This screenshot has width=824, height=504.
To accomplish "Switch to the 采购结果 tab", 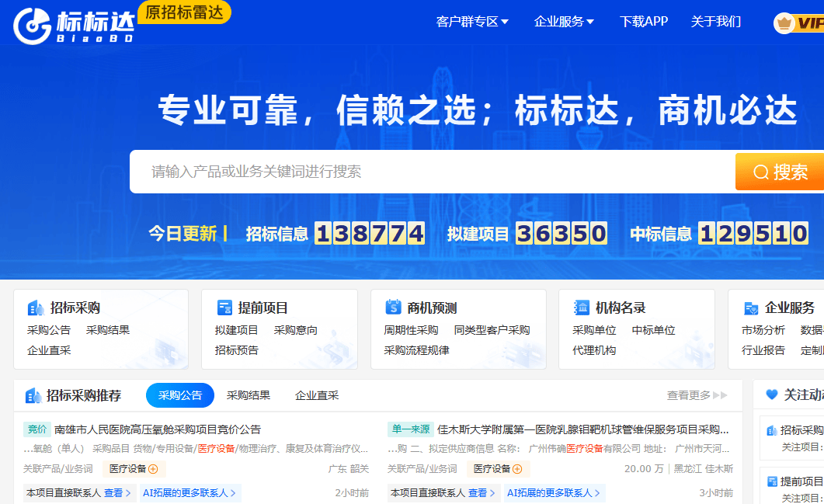I will (x=249, y=395).
